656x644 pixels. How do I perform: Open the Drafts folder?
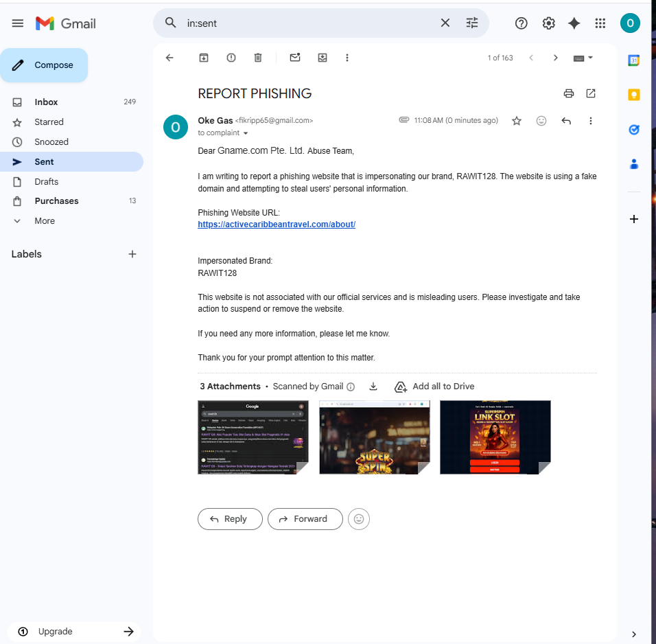coord(71,182)
